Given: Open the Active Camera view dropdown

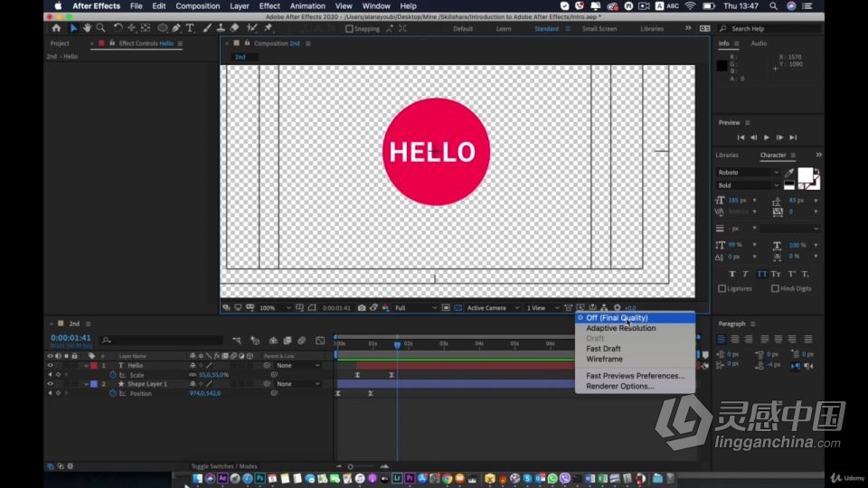Looking at the screenshot, I should [492, 307].
